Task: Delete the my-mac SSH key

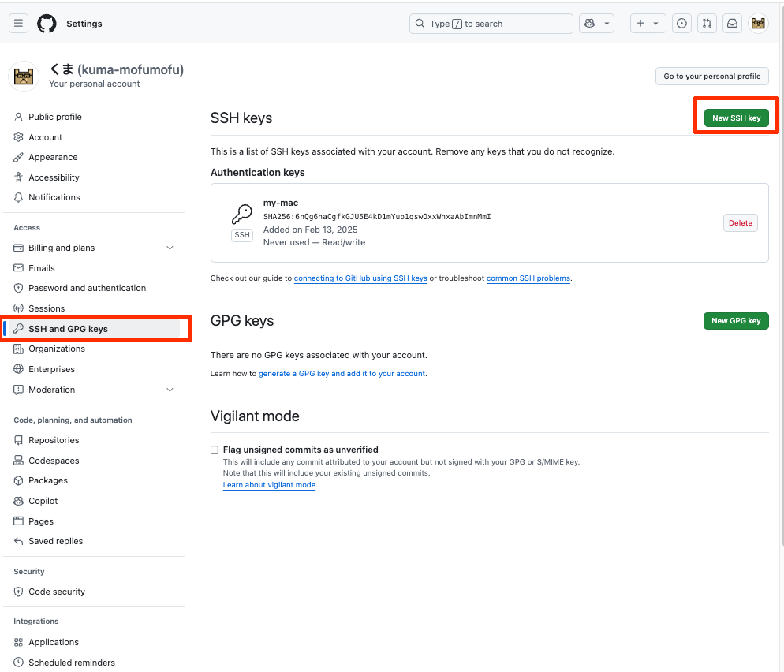Action: point(740,223)
